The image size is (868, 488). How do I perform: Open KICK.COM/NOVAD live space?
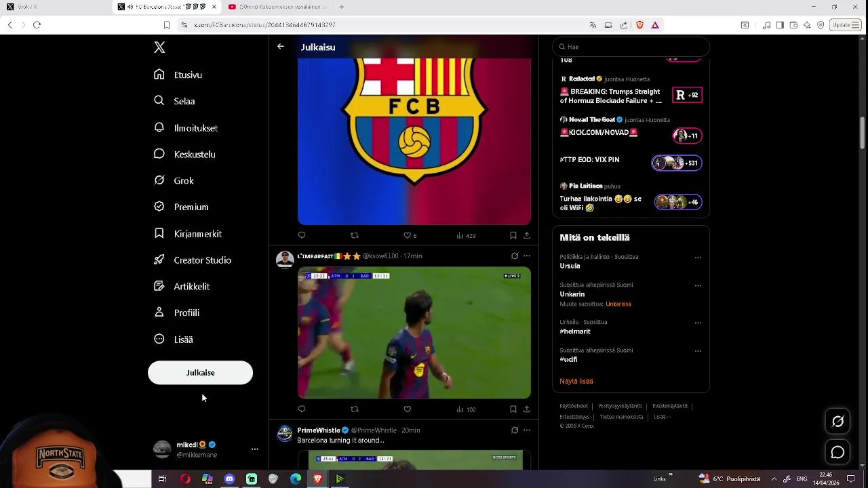click(631, 129)
